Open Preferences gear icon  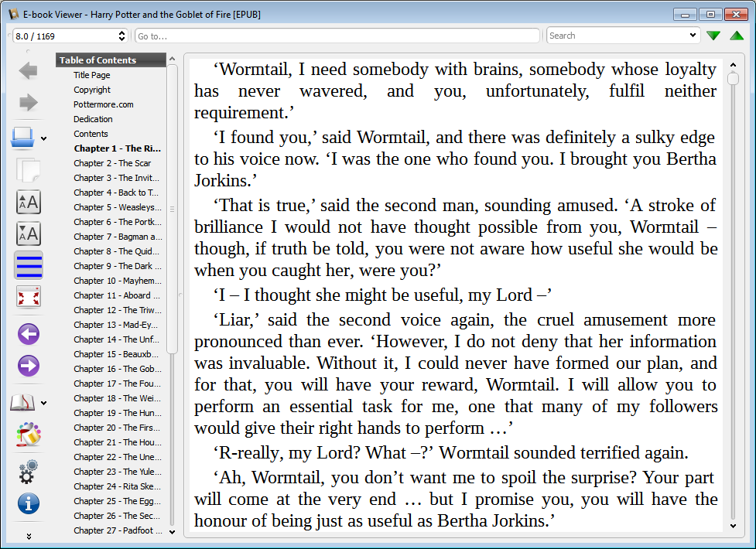pos(28,472)
